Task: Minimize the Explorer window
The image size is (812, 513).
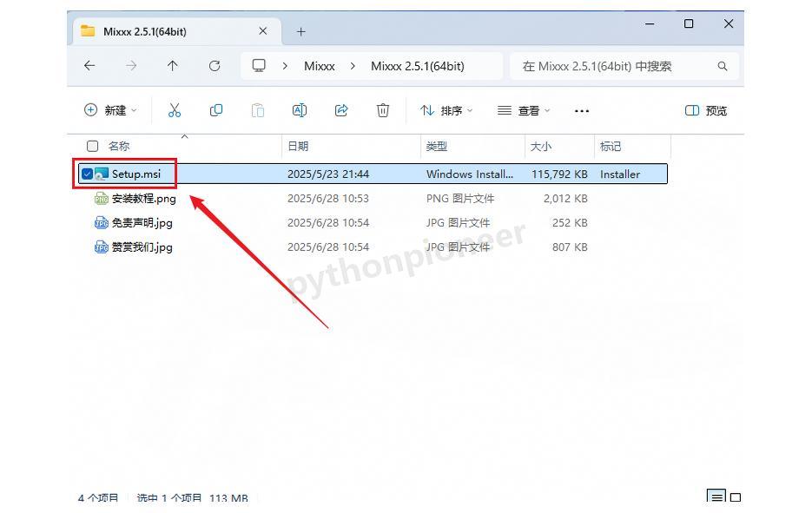Action: click(650, 23)
